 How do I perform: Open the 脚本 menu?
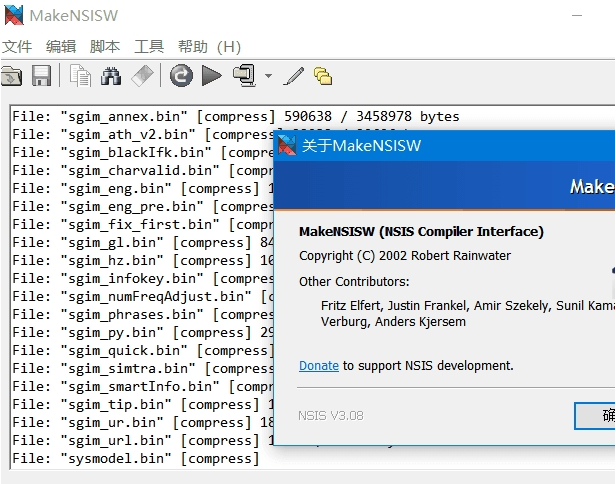click(104, 47)
